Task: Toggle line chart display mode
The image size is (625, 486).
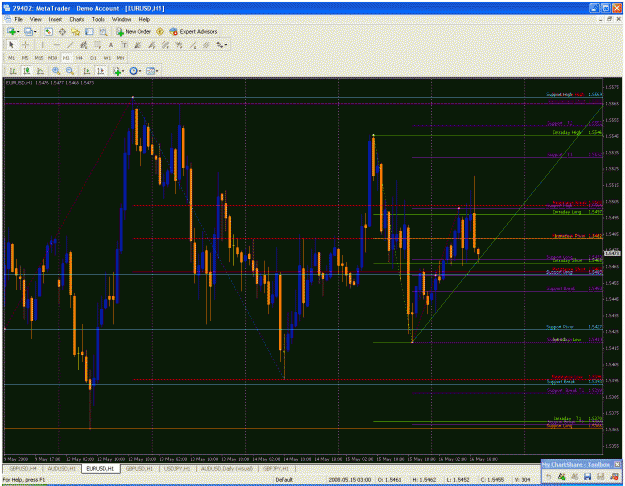Action: point(40,71)
